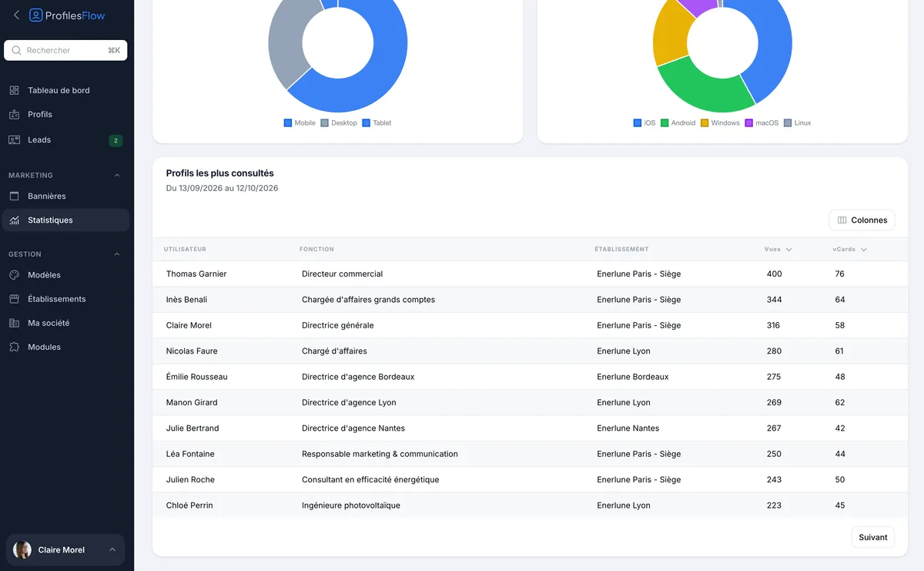Toggle macOS legend swatch

[749, 123]
